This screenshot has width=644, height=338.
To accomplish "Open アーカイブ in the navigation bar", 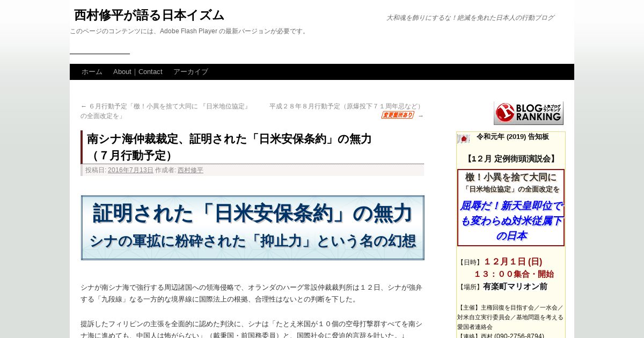I will point(191,72).
